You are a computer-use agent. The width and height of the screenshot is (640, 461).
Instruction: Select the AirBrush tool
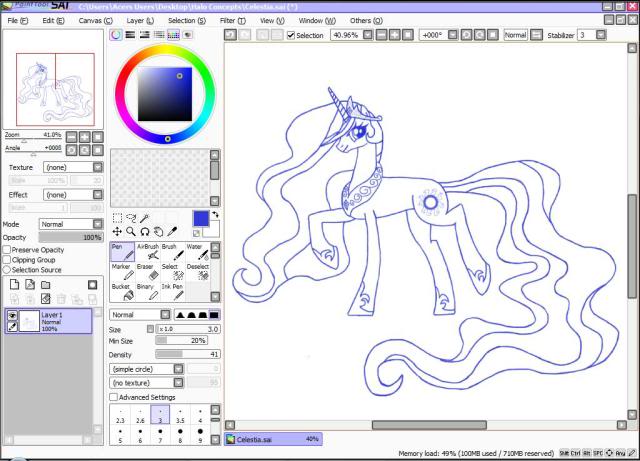pyautogui.click(x=147, y=252)
